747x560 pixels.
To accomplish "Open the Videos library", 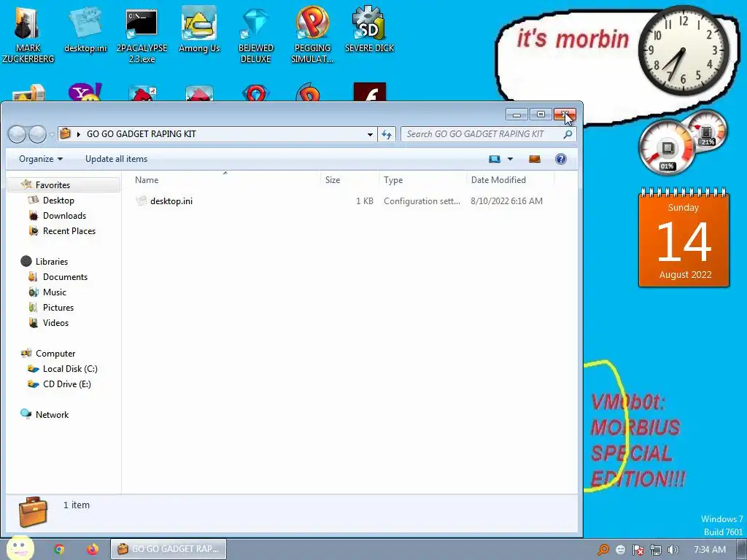I will (55, 322).
